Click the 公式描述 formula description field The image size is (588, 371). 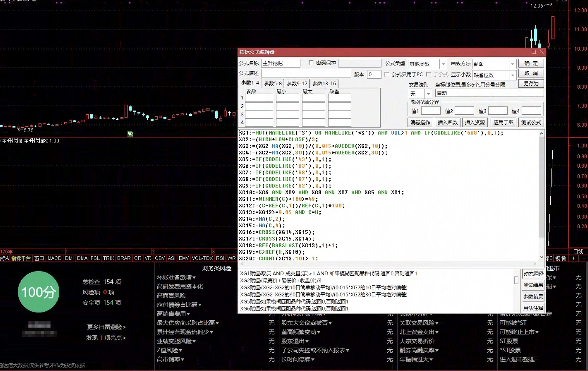306,73
